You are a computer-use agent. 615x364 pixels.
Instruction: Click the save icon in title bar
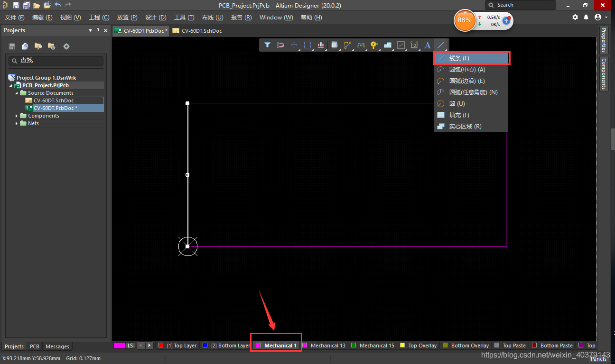coord(16,5)
